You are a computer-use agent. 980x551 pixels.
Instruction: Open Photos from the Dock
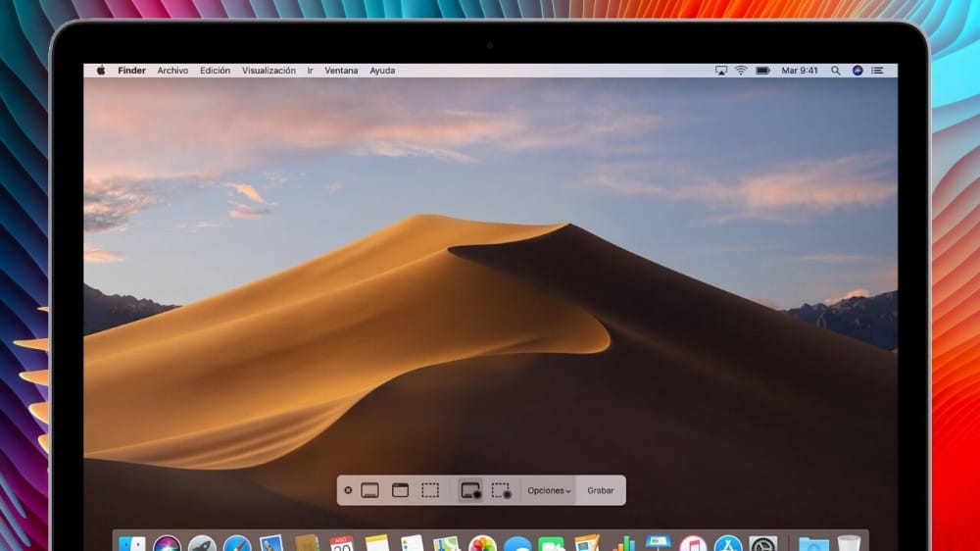482,544
